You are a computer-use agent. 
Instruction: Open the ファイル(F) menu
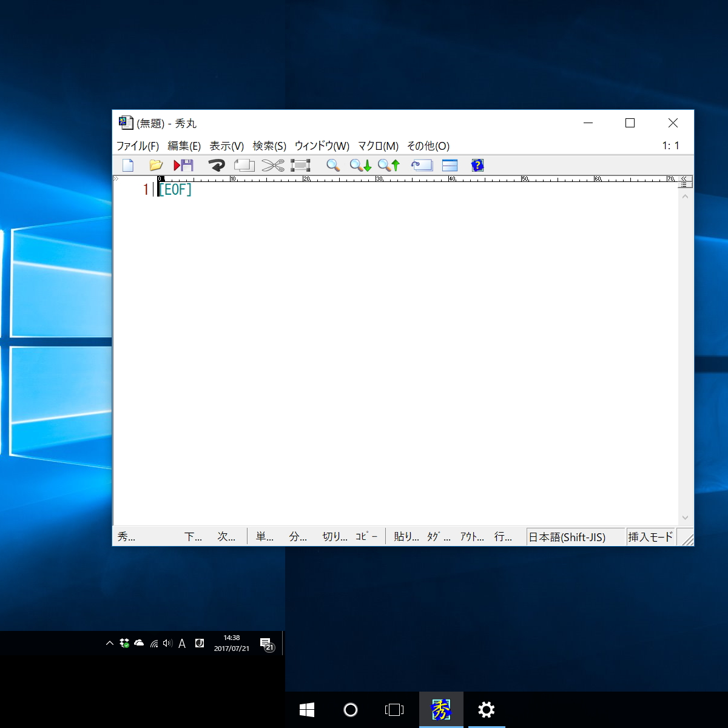136,146
